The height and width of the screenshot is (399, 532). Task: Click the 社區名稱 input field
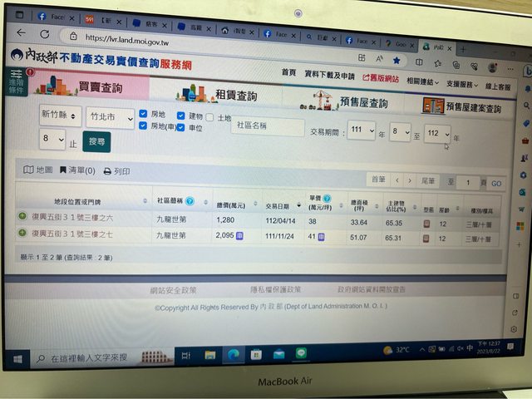(x=267, y=126)
